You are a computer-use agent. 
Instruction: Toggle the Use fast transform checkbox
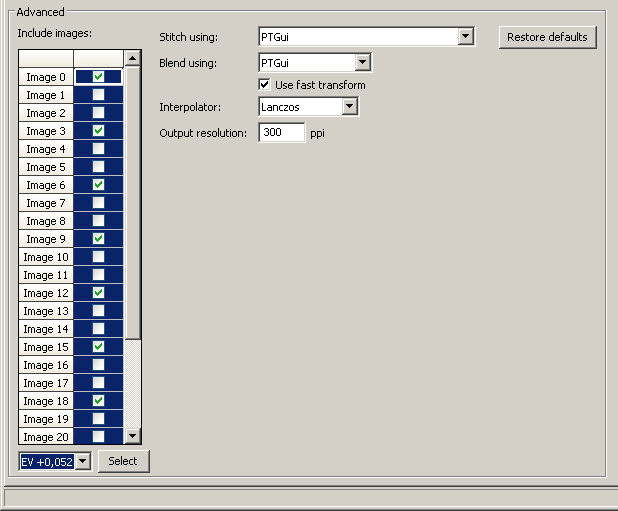pyautogui.click(x=265, y=85)
